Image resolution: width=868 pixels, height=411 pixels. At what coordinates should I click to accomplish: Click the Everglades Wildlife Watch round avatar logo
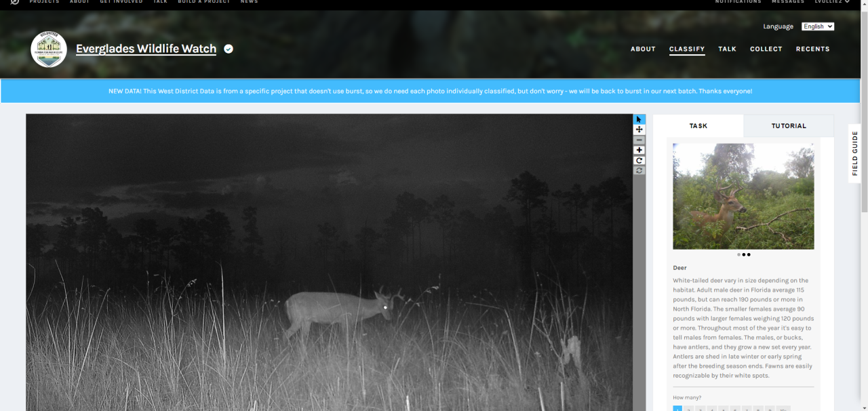coord(49,49)
